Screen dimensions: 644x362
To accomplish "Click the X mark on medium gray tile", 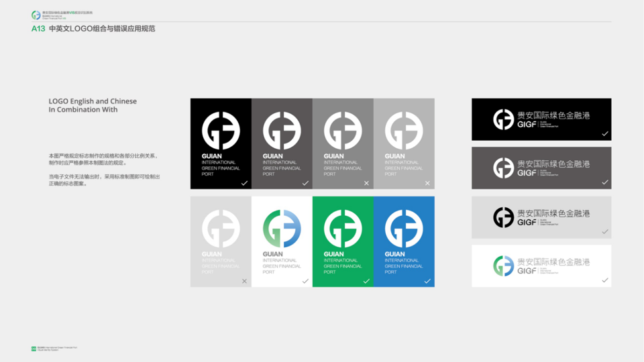I will click(366, 183).
